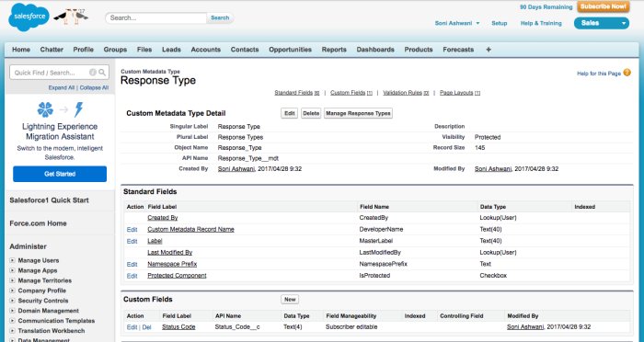
Task: Click the Classic flower icon in sidebar
Action: (45, 109)
